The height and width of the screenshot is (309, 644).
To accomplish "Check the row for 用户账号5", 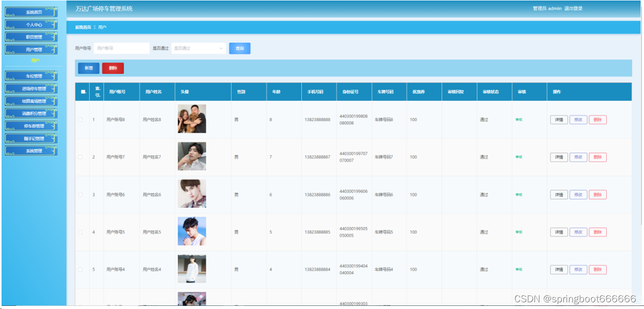I will tap(80, 232).
